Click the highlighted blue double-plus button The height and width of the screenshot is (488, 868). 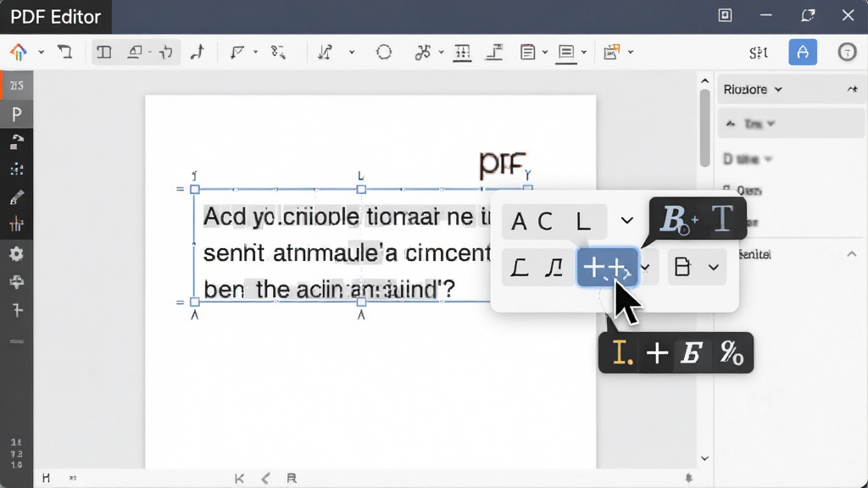point(607,268)
